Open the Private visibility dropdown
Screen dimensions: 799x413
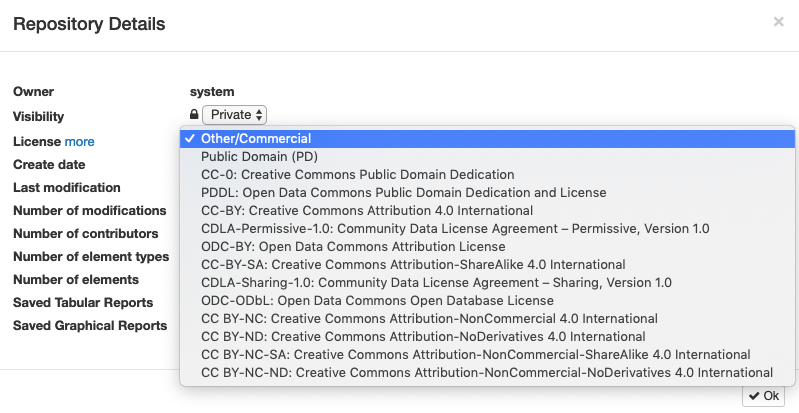[x=234, y=115]
